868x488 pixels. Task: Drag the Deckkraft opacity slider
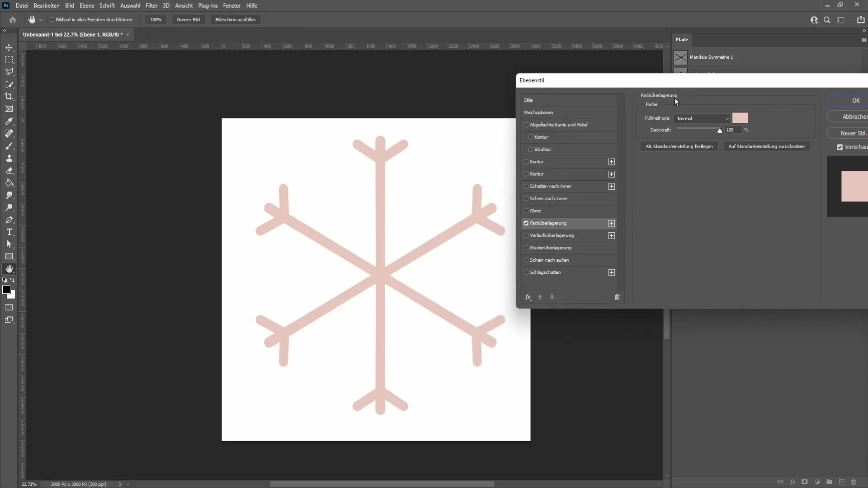(x=720, y=130)
